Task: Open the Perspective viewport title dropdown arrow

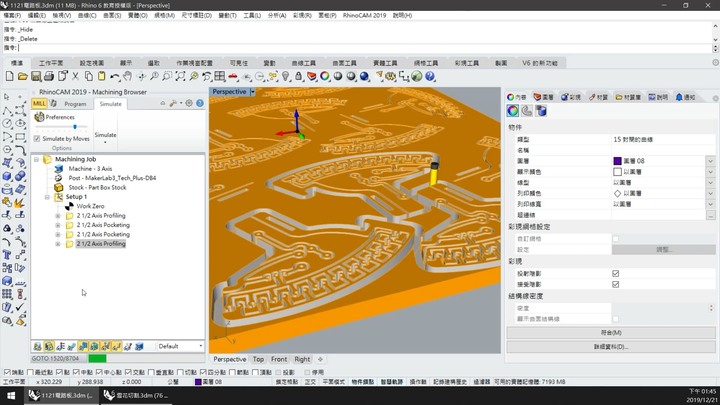Action: (253, 92)
